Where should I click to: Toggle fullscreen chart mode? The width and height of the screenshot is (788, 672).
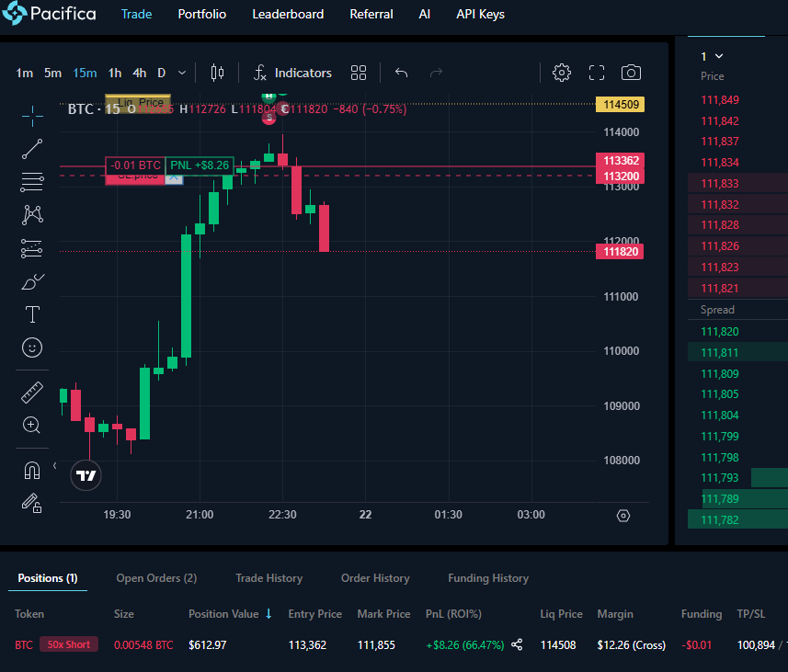(597, 73)
